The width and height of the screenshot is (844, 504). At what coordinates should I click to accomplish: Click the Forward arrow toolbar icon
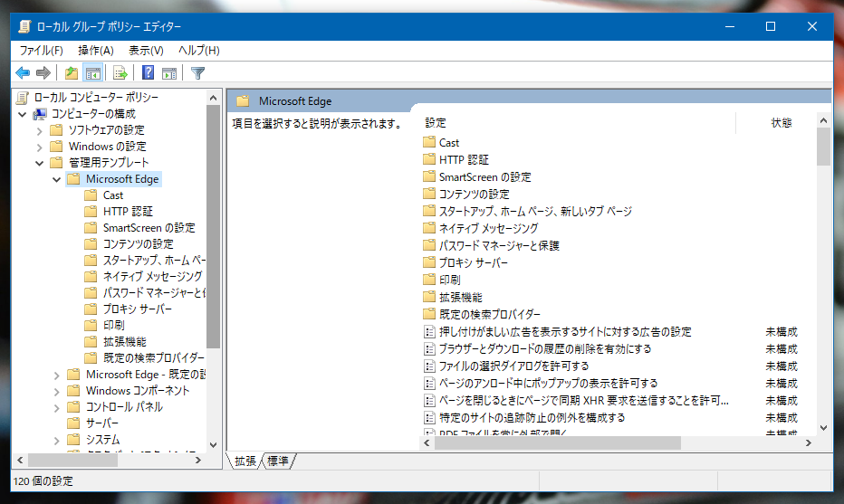coord(43,72)
